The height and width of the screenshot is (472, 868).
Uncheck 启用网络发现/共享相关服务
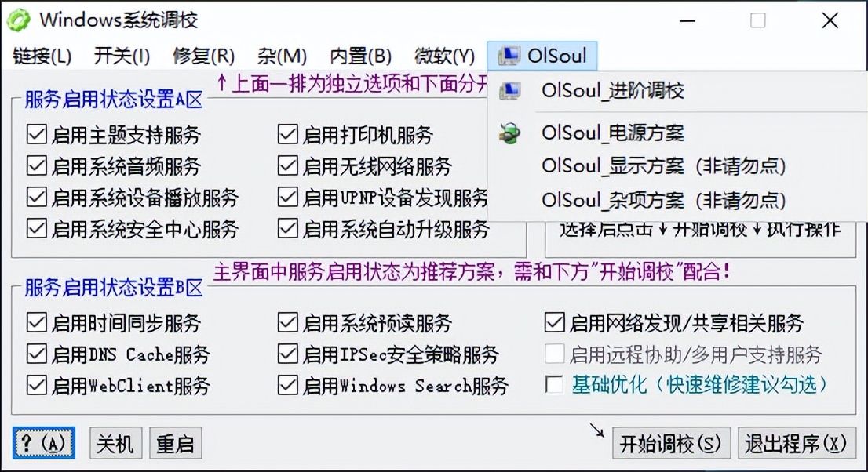tap(552, 323)
